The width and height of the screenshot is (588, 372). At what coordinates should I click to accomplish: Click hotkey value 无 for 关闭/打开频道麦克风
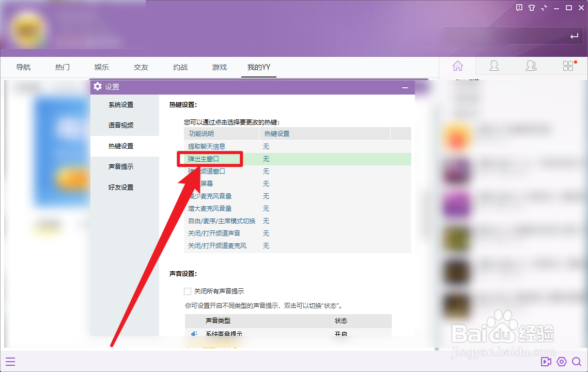pyautogui.click(x=266, y=245)
